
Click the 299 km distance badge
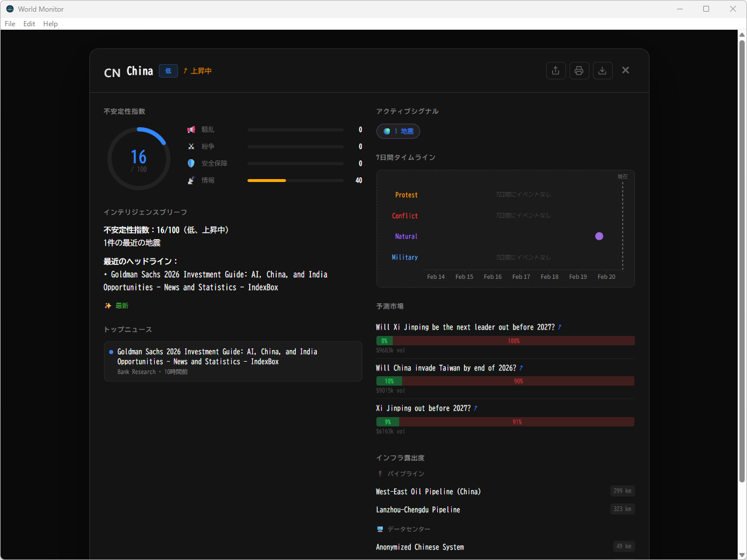point(622,491)
